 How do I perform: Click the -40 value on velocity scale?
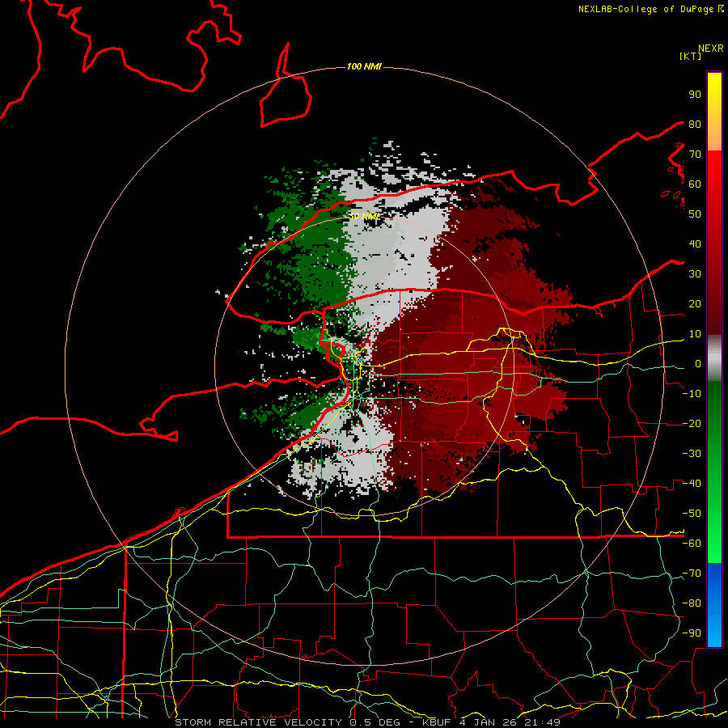(692, 484)
